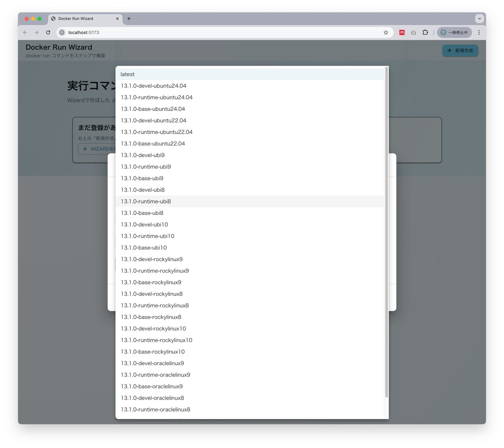Click the profile button 一時停止中

pyautogui.click(x=454, y=32)
